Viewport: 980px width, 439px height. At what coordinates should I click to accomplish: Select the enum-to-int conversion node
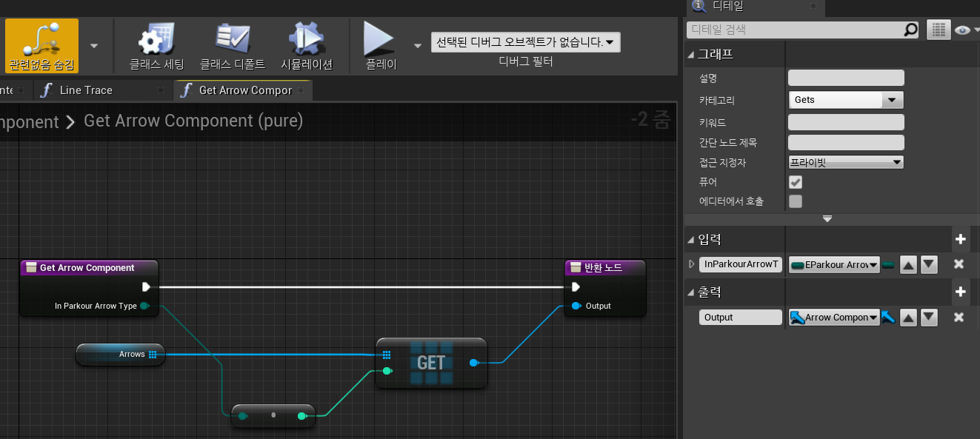point(273,415)
